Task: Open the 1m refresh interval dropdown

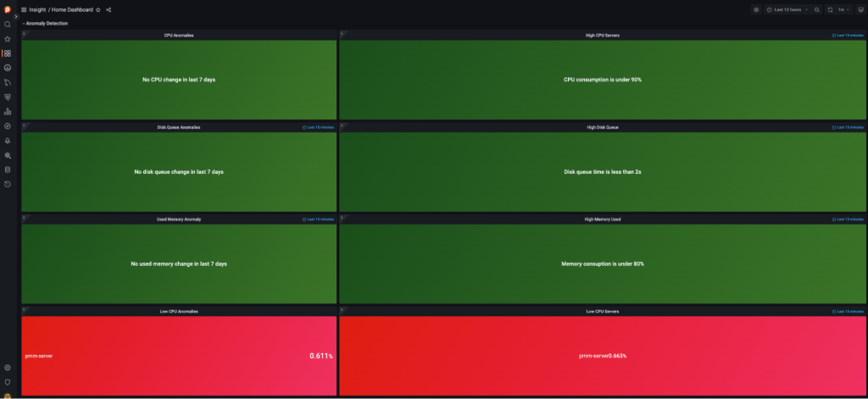Action: 843,9
